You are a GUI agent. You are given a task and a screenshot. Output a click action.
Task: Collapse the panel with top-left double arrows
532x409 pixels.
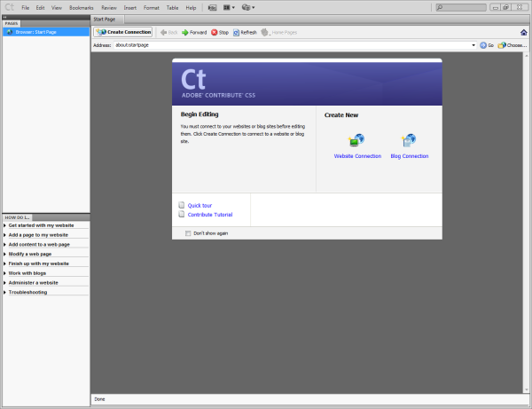(x=4, y=17)
